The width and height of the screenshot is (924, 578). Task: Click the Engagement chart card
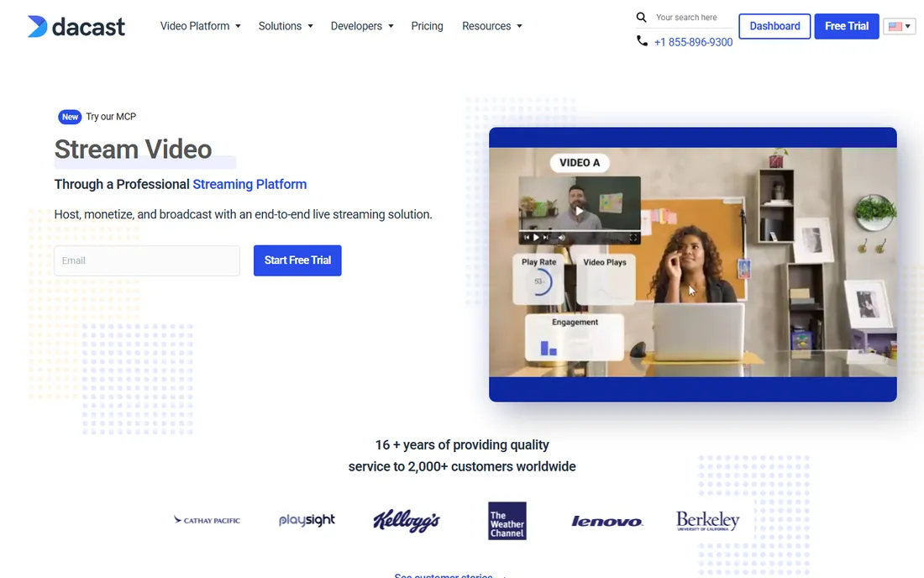[x=575, y=337]
